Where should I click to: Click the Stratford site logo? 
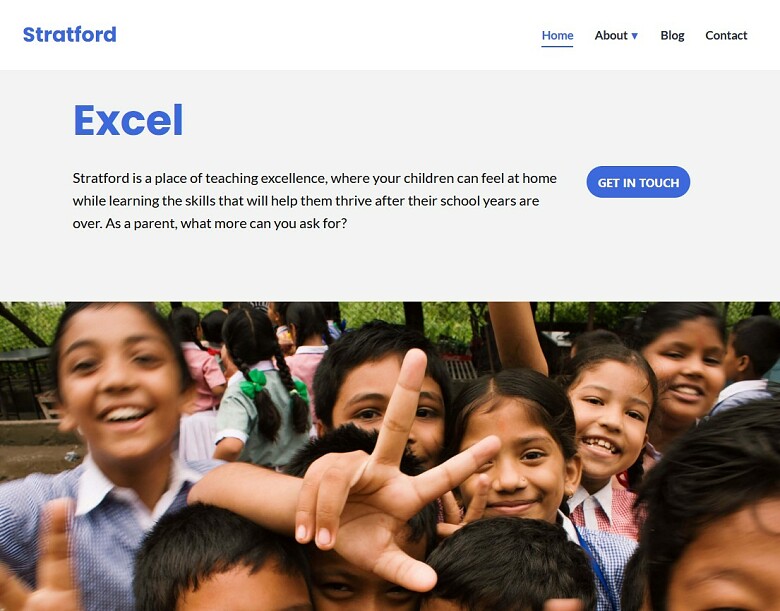pyautogui.click(x=70, y=34)
